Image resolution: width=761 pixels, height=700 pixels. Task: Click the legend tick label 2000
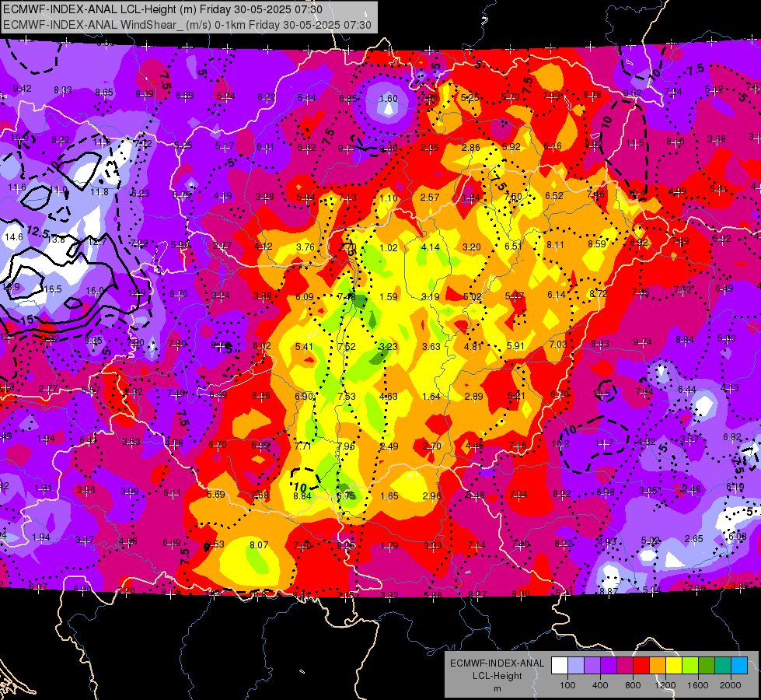pos(731,685)
